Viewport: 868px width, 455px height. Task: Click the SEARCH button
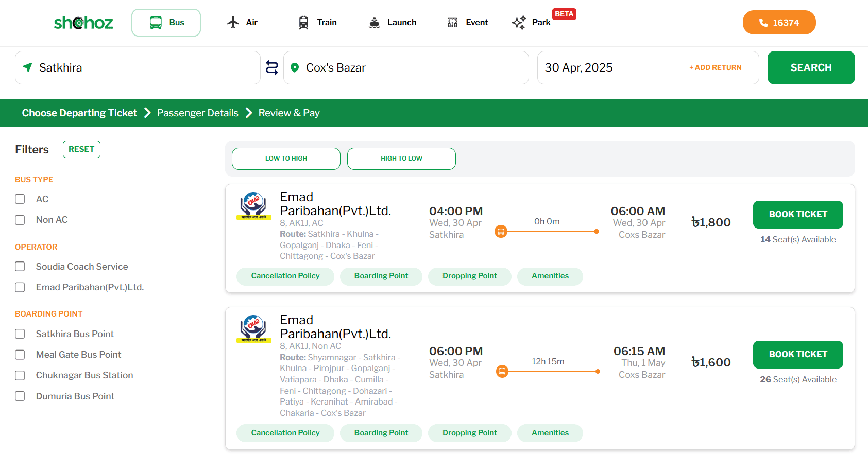811,67
